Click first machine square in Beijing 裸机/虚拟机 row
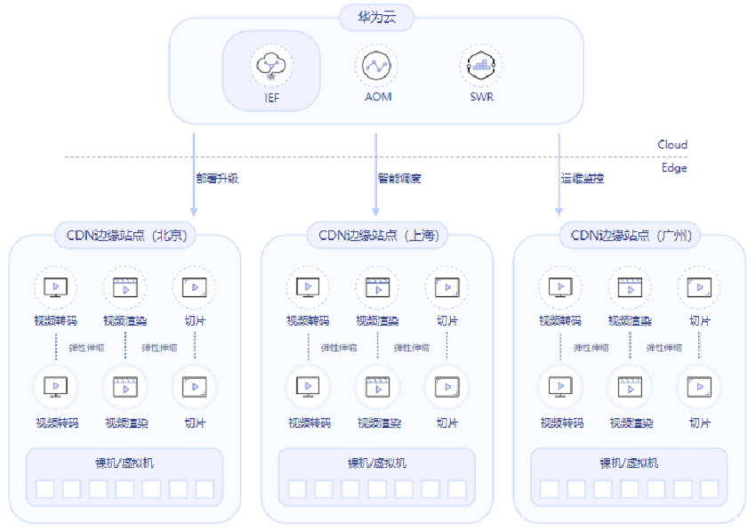This screenshot has height=532, width=756. (45, 489)
